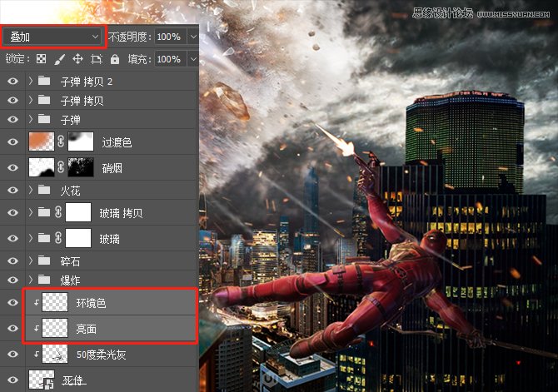The height and width of the screenshot is (392, 558).
Task: Click folder icon of 子弹 group
Action: (44, 118)
